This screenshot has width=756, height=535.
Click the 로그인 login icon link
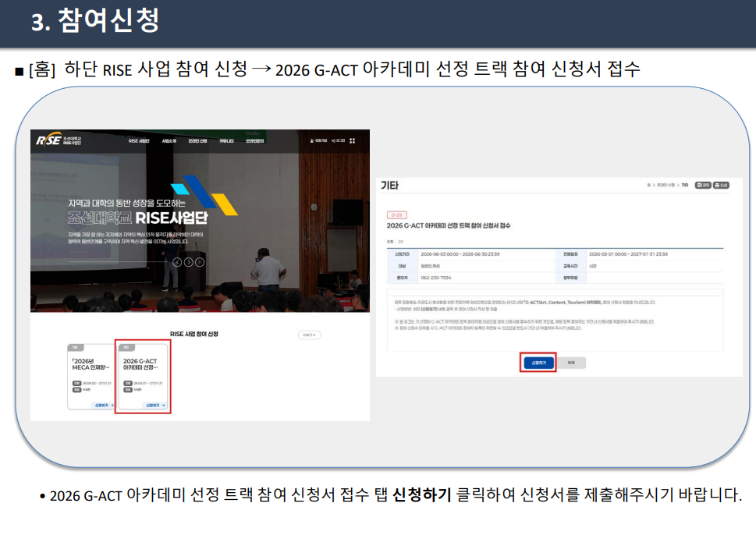tap(339, 140)
